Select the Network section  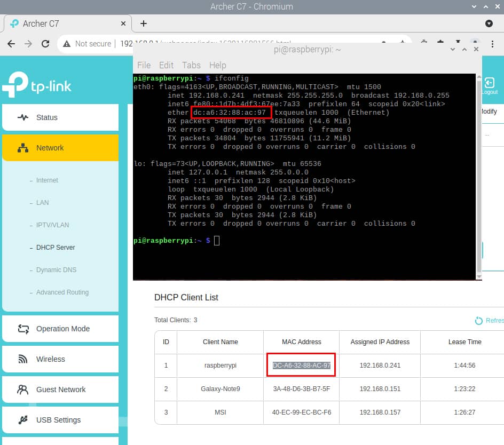click(x=60, y=148)
